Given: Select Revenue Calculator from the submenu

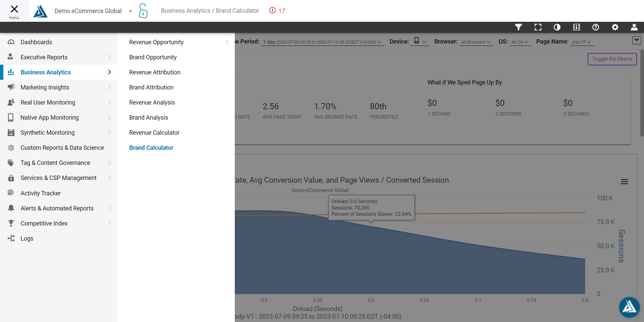Looking at the screenshot, I should [x=154, y=133].
